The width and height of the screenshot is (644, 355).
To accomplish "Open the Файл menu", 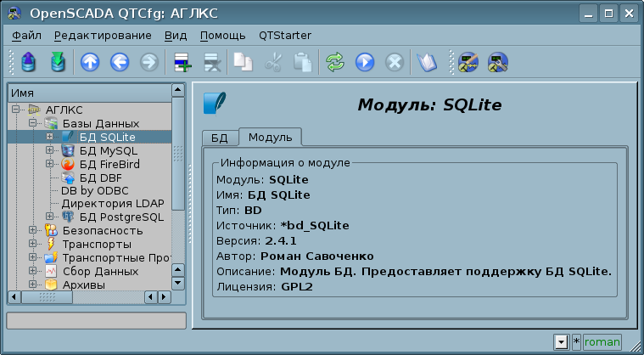I will pyautogui.click(x=26, y=36).
